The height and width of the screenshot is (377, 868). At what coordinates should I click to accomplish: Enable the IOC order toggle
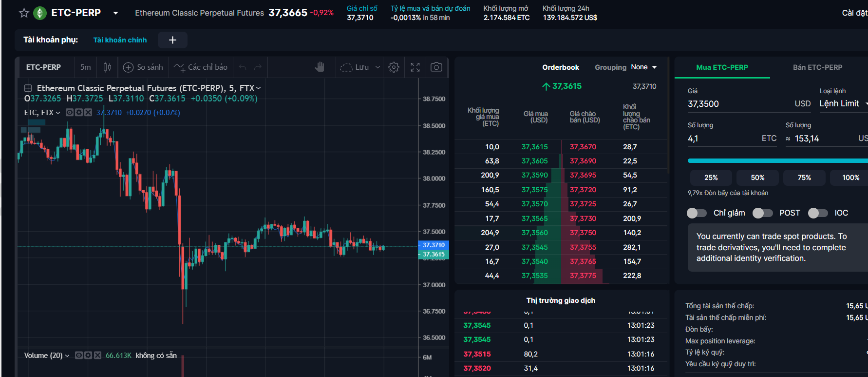[x=818, y=213]
